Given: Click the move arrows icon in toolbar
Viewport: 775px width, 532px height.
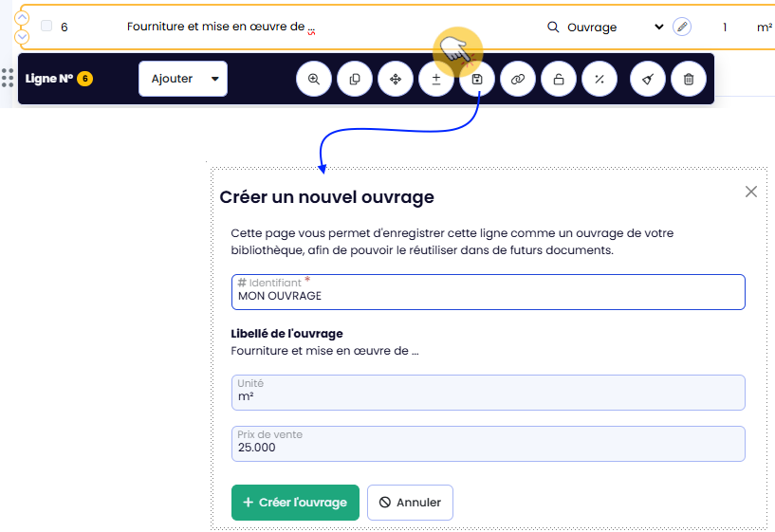Looking at the screenshot, I should [396, 80].
